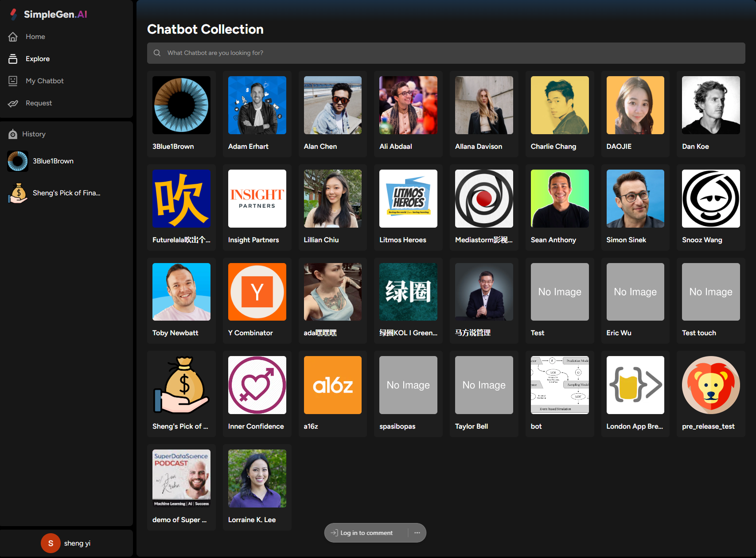
Task: Open Simon Sinek chatbot card
Action: [x=635, y=207]
